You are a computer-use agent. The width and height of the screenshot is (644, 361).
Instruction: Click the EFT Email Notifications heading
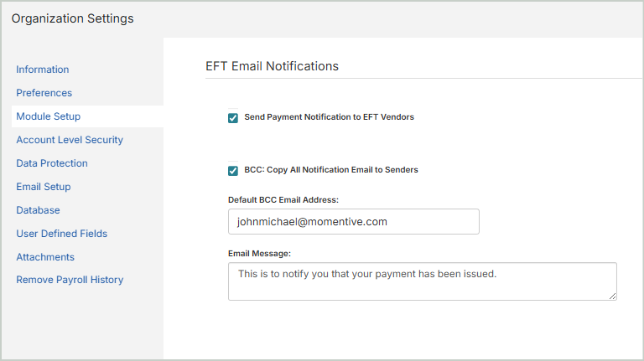(272, 65)
